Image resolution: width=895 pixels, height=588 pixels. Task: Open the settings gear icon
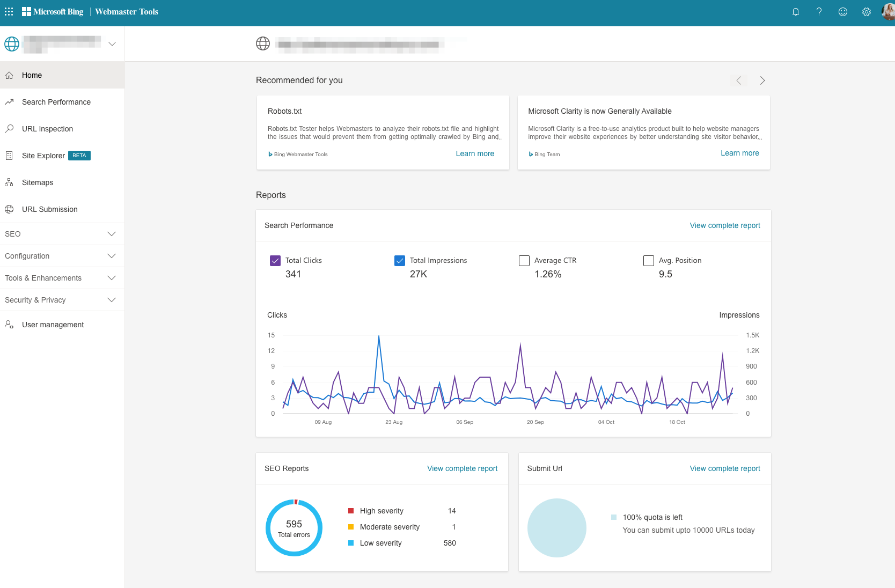pyautogui.click(x=866, y=11)
